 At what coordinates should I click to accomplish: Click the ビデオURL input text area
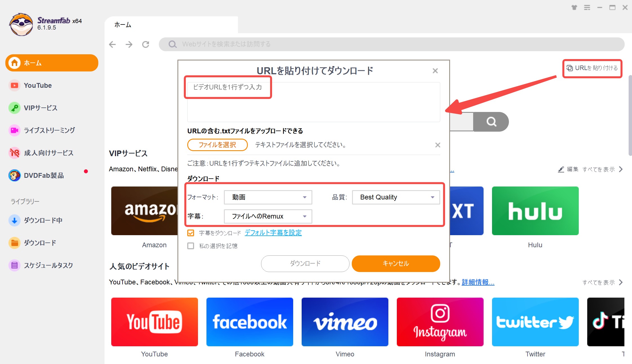tap(313, 102)
